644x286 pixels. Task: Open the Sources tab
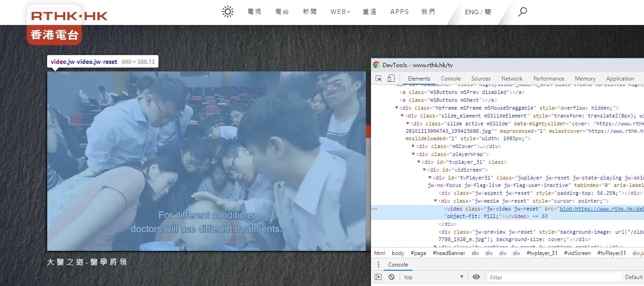[480, 79]
